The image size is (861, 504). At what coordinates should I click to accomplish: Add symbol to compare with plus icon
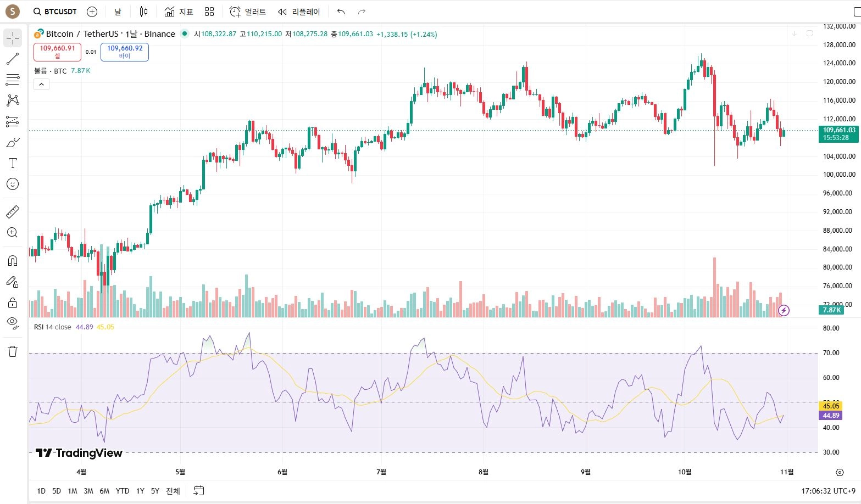point(92,12)
